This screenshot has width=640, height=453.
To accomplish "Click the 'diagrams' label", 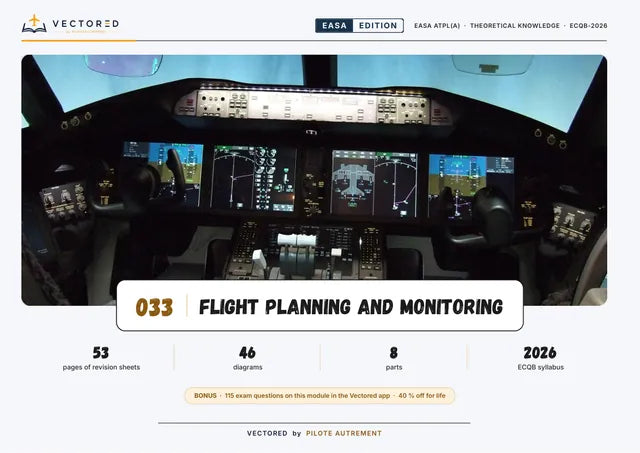I will (247, 367).
